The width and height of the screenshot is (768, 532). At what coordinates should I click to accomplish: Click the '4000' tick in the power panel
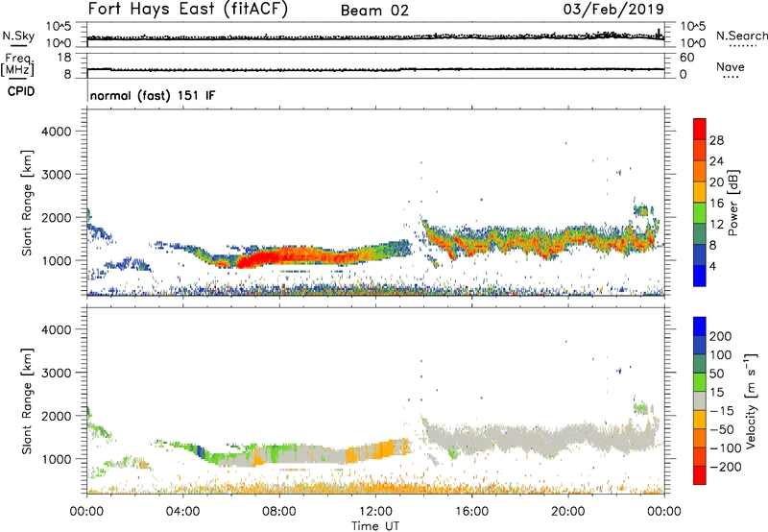tap(56, 132)
